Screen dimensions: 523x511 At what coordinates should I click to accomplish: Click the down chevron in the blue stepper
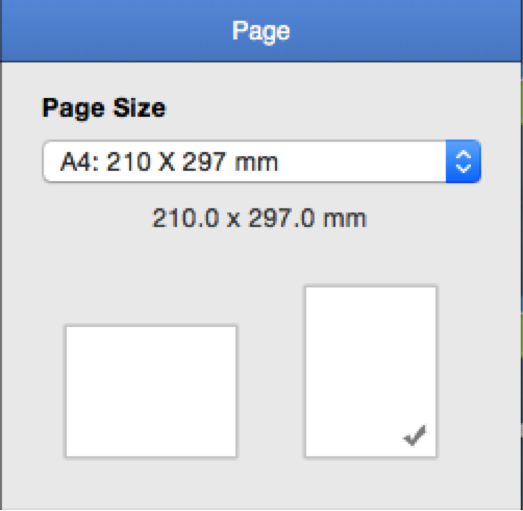[463, 168]
